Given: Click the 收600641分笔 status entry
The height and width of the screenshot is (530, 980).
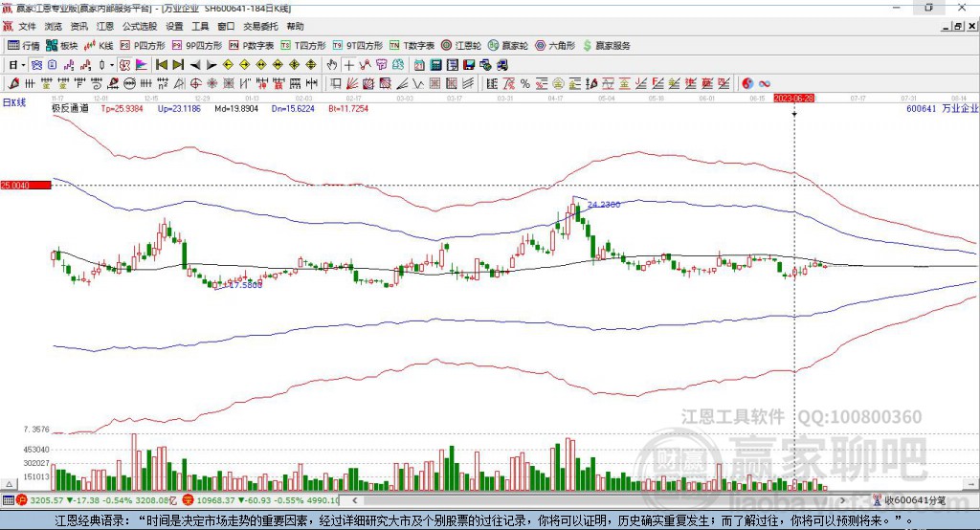Looking at the screenshot, I should coord(909,500).
